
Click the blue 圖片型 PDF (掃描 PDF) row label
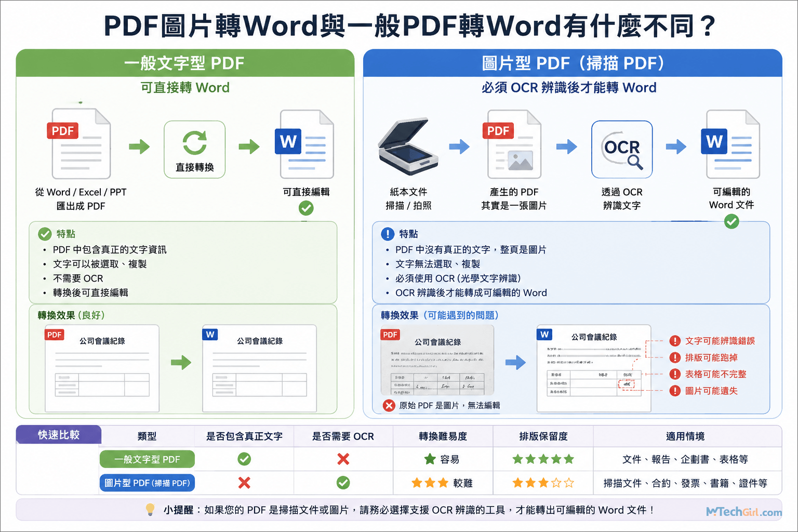click(x=147, y=483)
